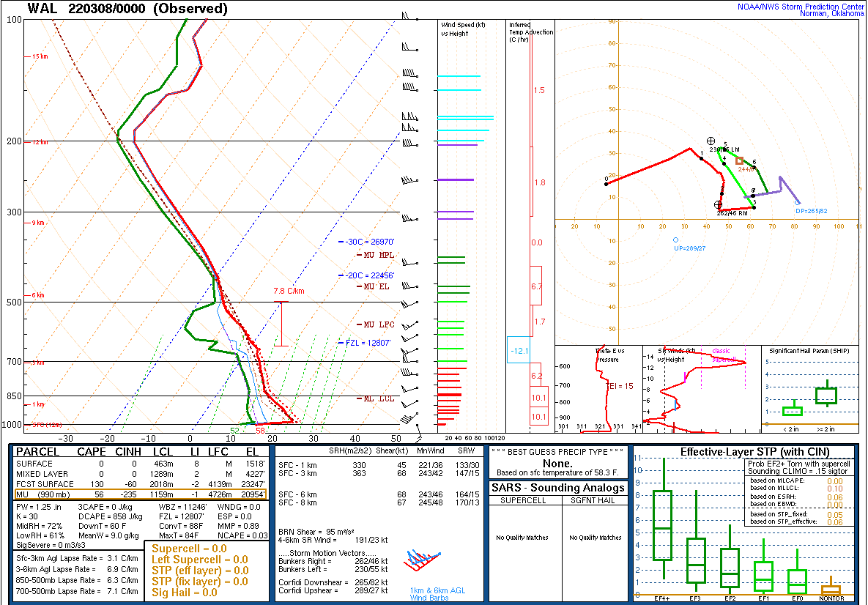The height and width of the screenshot is (605, 868).
Task: Click the Bunkers left mover marker on hodograph
Action: tap(711, 141)
